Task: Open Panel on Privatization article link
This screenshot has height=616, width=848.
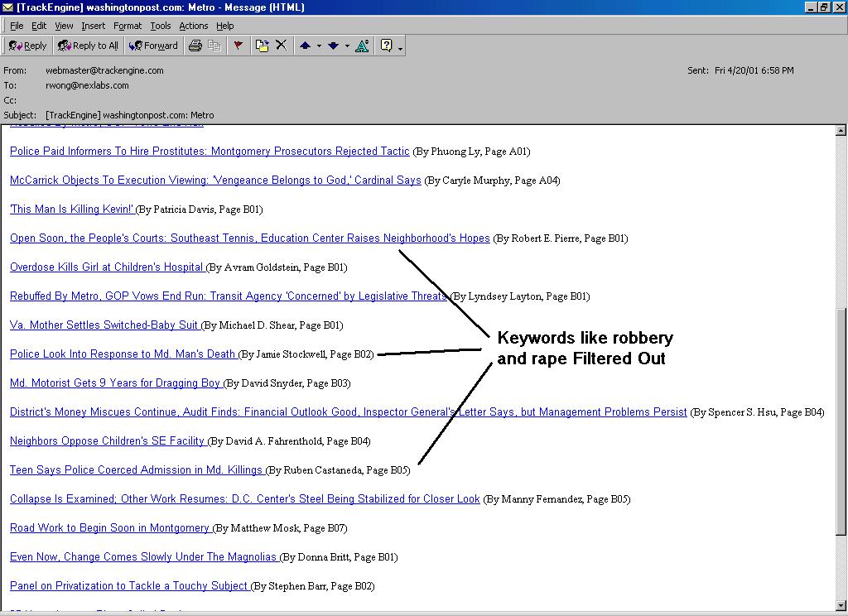Action: [129, 585]
